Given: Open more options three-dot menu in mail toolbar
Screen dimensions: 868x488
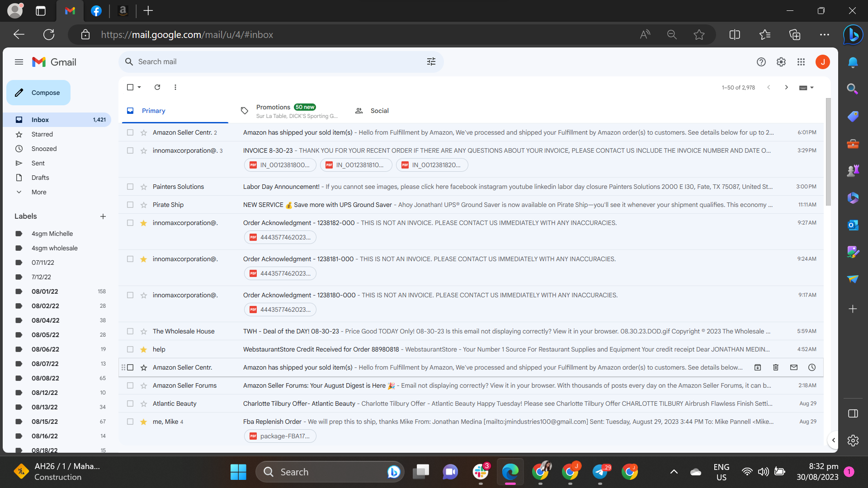Looking at the screenshot, I should click(175, 87).
